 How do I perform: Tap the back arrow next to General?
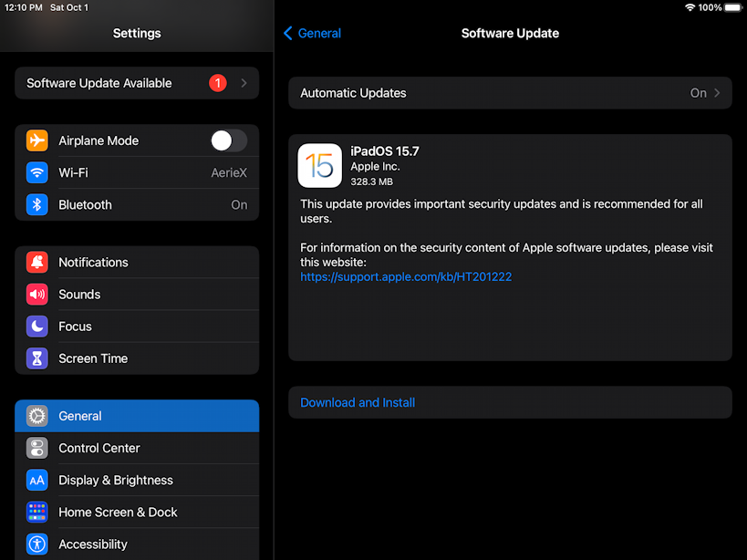click(287, 34)
